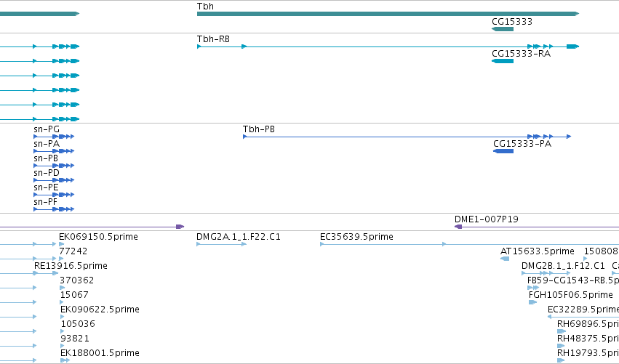Click the 15067 EST label

point(74,295)
